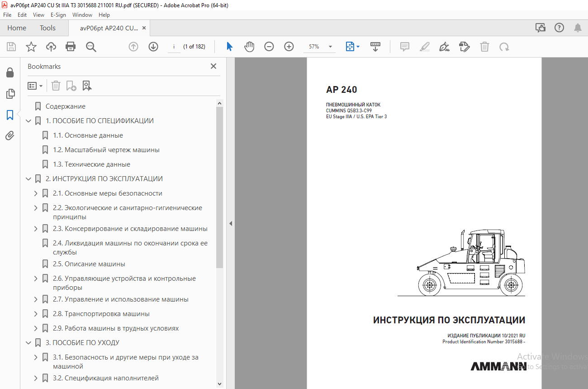This screenshot has width=588, height=389.
Task: Open Page Thumbnails panel icon
Action: click(x=10, y=94)
